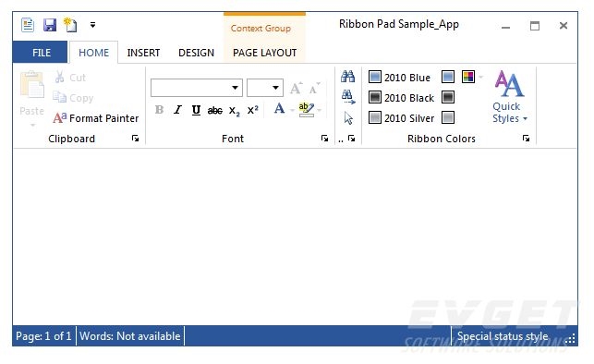Apply Subscript formatting

pyautogui.click(x=234, y=111)
